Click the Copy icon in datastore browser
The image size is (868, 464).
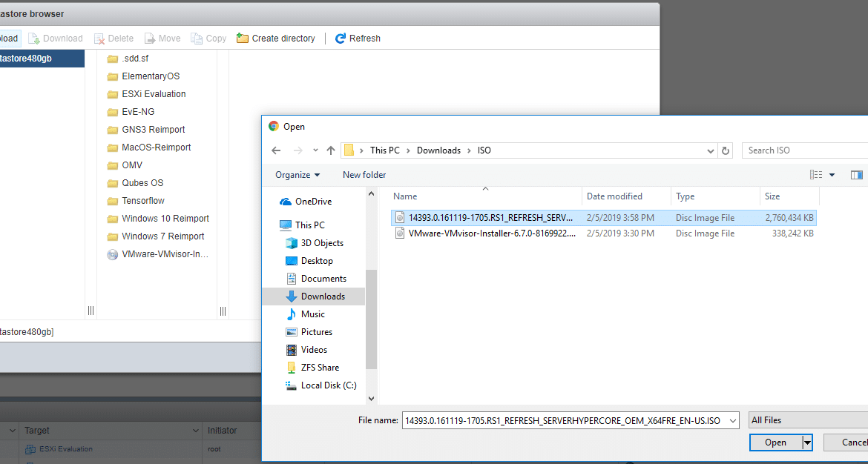coord(197,38)
